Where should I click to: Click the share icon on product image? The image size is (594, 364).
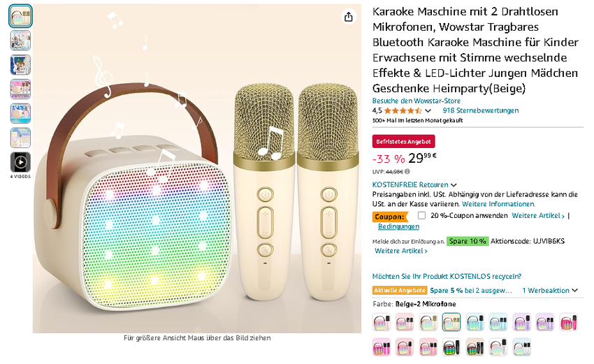click(x=349, y=17)
